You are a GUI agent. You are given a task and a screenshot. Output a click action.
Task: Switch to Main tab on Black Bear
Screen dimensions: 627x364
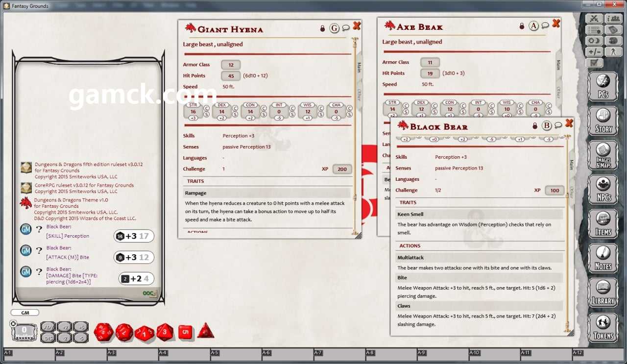tap(571, 164)
